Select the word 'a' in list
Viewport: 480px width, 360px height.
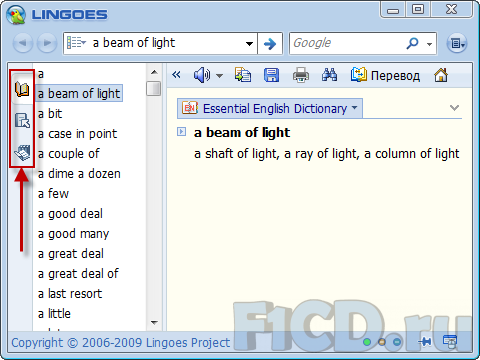(41, 74)
